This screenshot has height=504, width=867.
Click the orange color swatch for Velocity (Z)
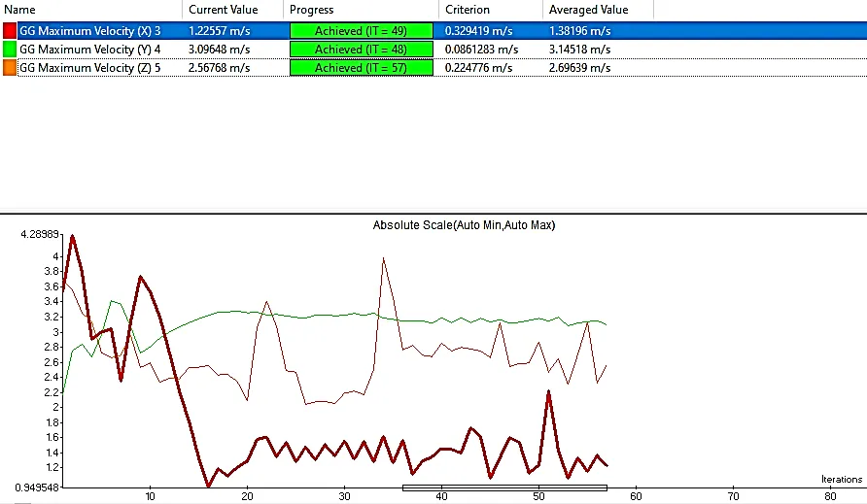click(10, 67)
